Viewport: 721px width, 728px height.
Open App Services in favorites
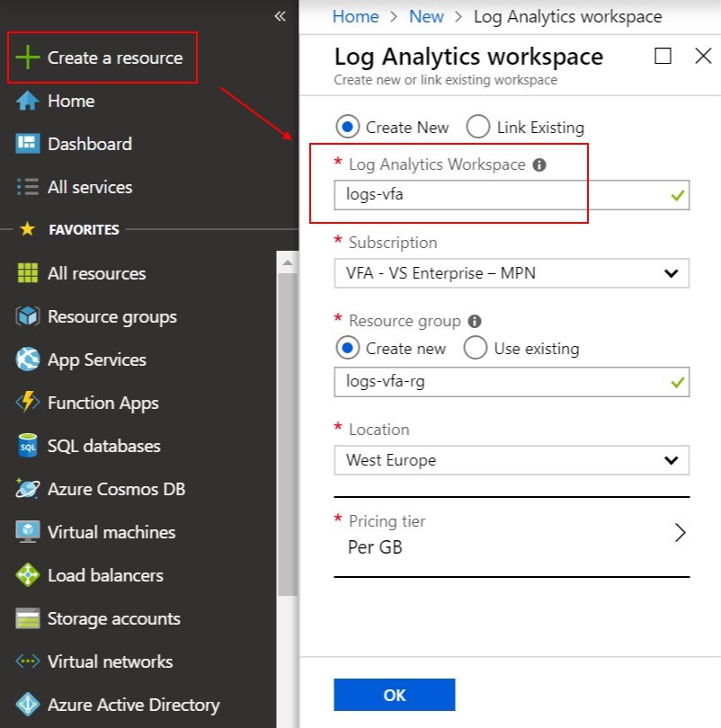click(96, 360)
